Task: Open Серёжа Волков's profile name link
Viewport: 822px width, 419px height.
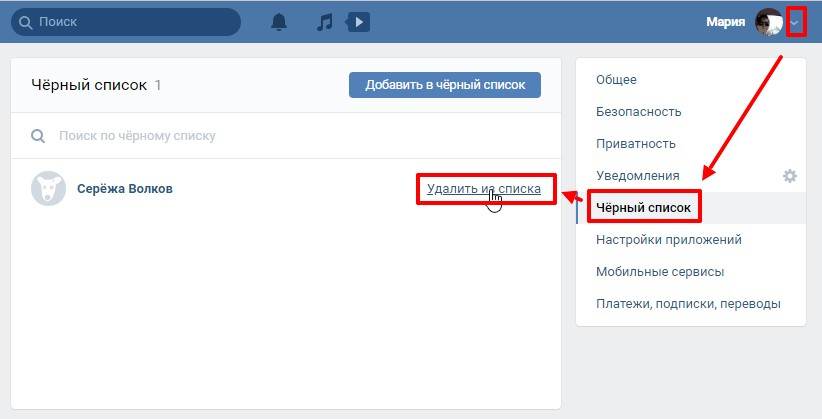Action: 125,189
